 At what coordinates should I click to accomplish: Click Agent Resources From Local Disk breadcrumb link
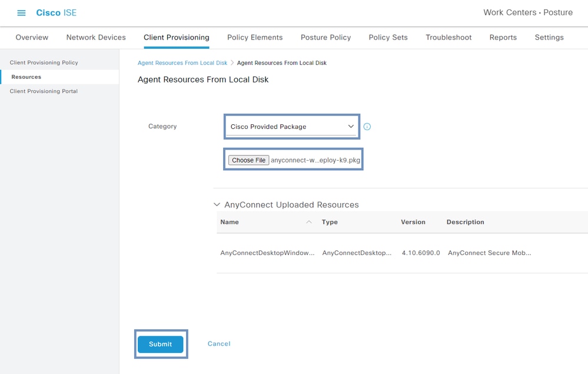(182, 63)
